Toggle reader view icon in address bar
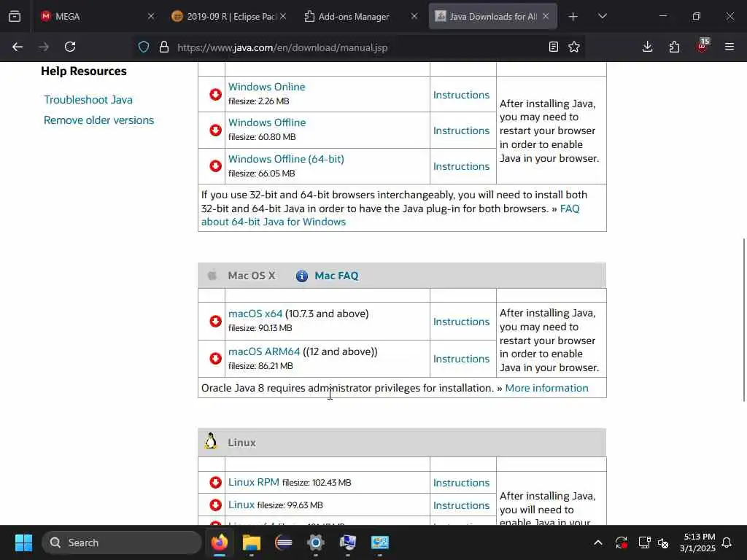 point(553,47)
